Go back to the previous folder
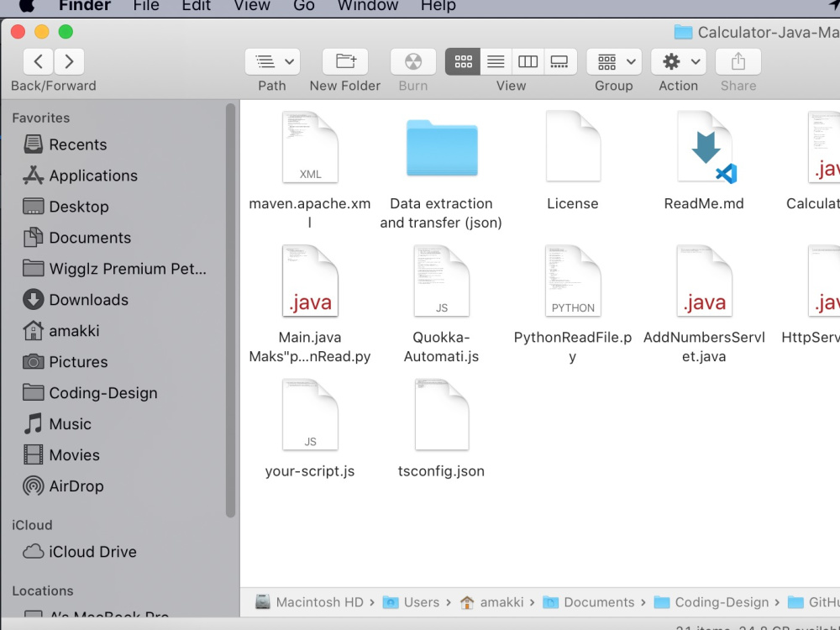 click(x=38, y=61)
